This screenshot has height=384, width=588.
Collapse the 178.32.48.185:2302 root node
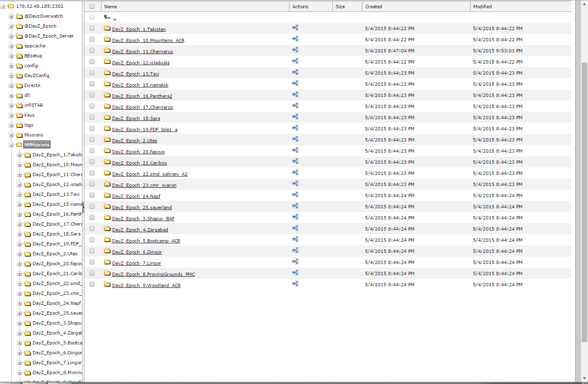click(x=3, y=6)
